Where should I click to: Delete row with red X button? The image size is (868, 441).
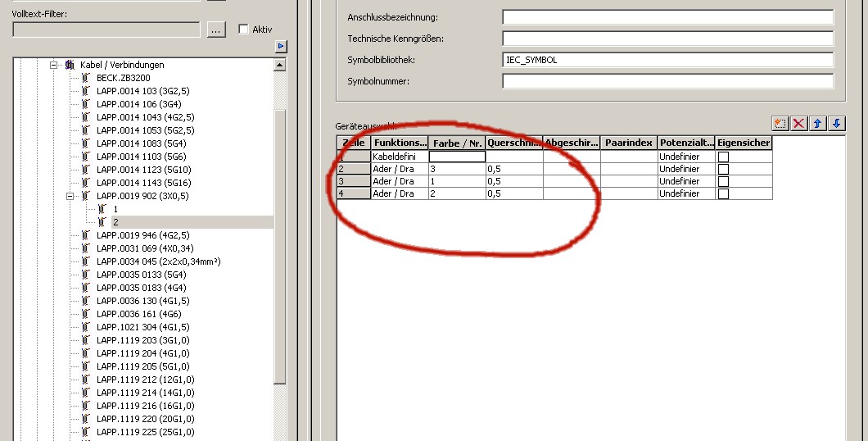click(798, 123)
